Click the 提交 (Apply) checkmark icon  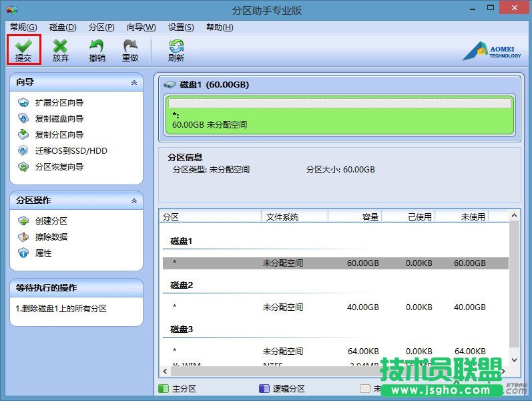pos(23,46)
